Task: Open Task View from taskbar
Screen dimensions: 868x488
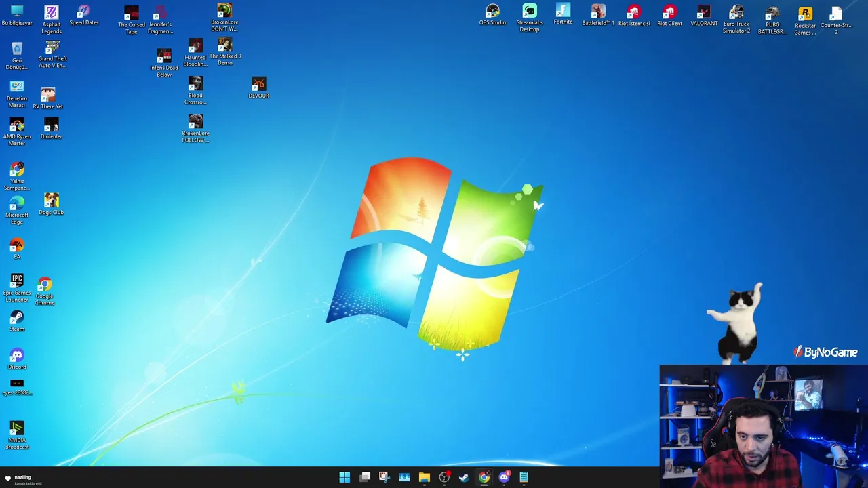Action: click(x=365, y=477)
